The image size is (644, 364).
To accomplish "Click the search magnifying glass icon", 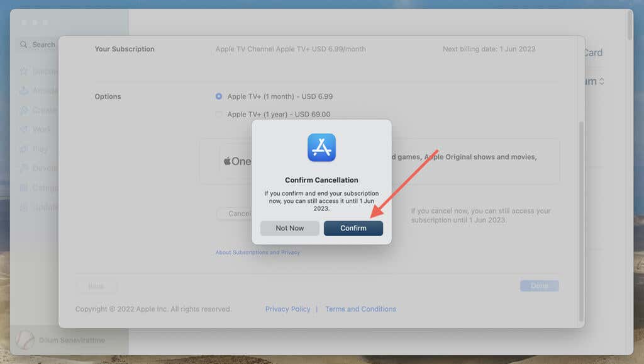I will 24,43.
